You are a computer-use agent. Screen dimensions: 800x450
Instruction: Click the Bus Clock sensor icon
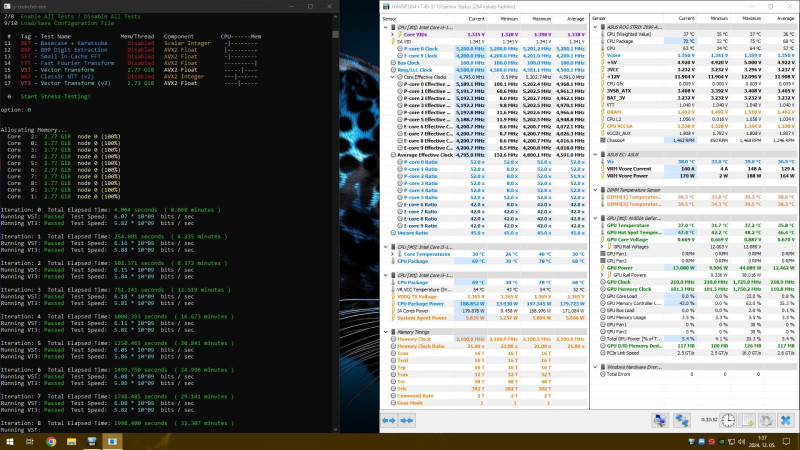(393, 63)
